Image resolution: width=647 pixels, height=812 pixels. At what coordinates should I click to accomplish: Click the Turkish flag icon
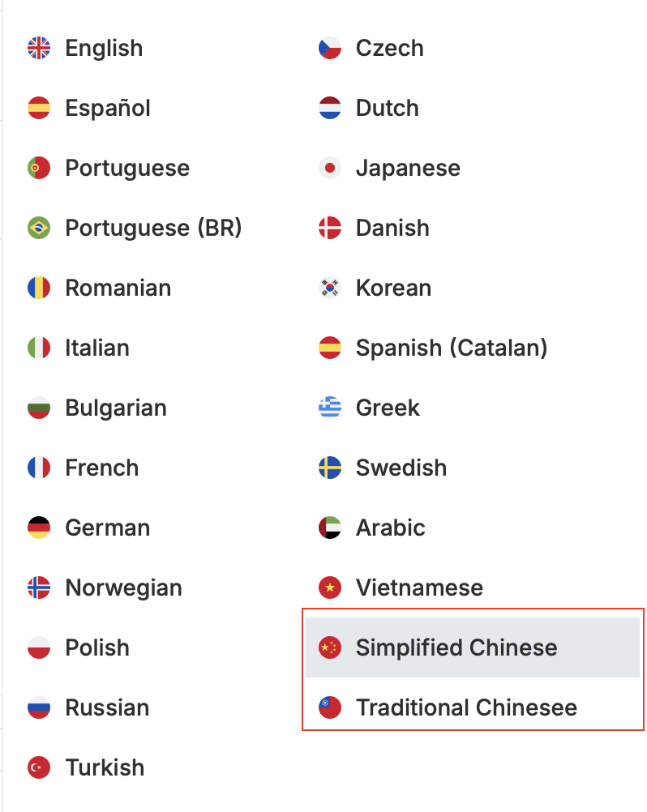[39, 767]
